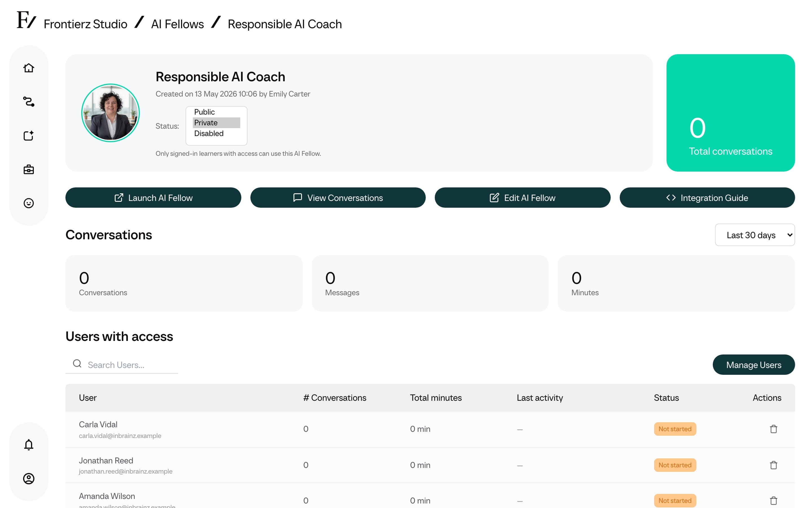This screenshot has width=812, height=508.
Task: Click the AI Coach avatar photo
Action: pos(111,113)
